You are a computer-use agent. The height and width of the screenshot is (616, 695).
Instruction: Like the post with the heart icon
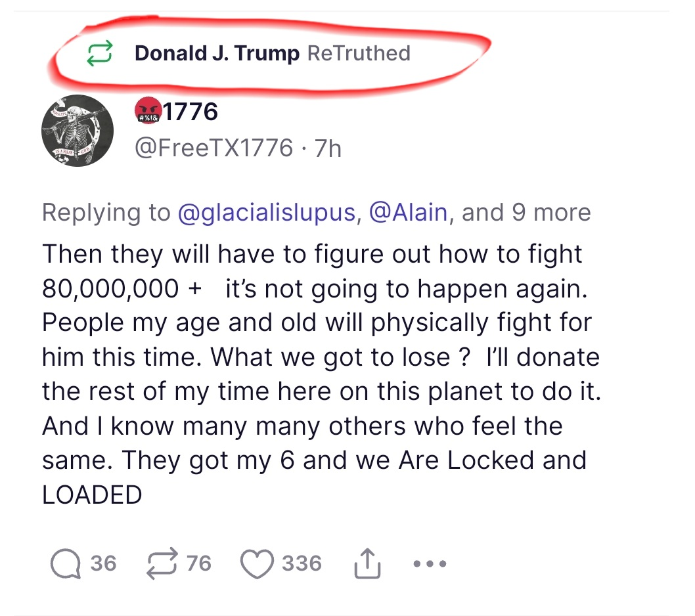click(x=257, y=563)
